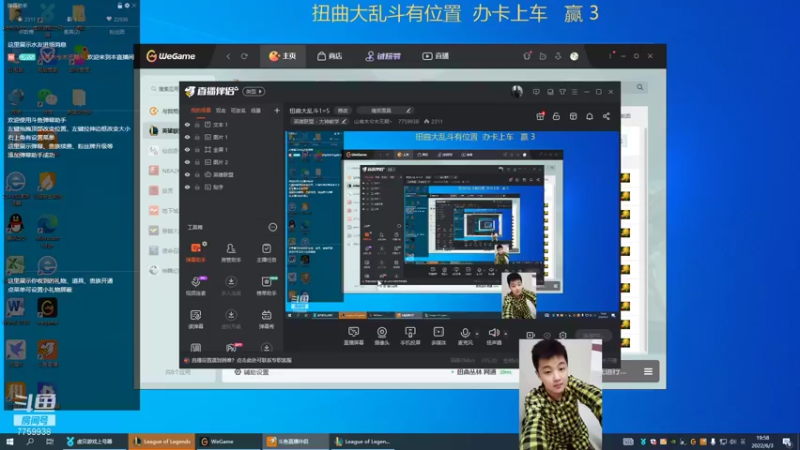Viewport: 800px width, 450px height.
Task: Open the streaming app hamburger menu
Action: pyautogui.click(x=574, y=92)
